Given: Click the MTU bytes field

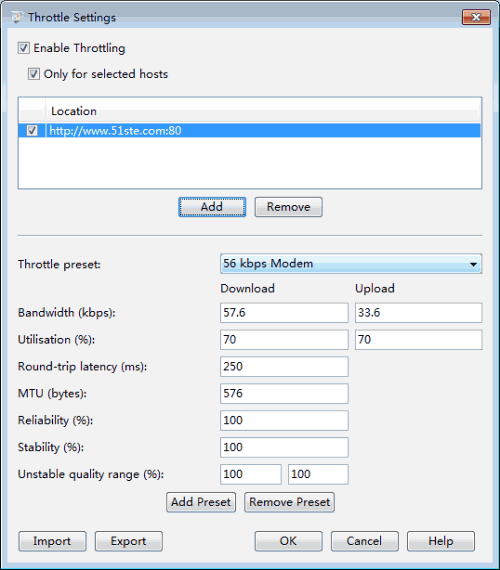Looking at the screenshot, I should tap(284, 393).
